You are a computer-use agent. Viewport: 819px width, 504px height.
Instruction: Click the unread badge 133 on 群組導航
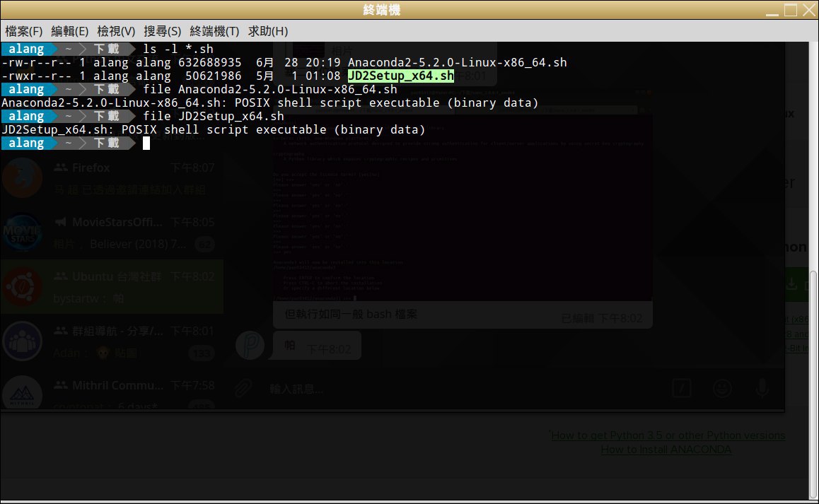tap(202, 354)
